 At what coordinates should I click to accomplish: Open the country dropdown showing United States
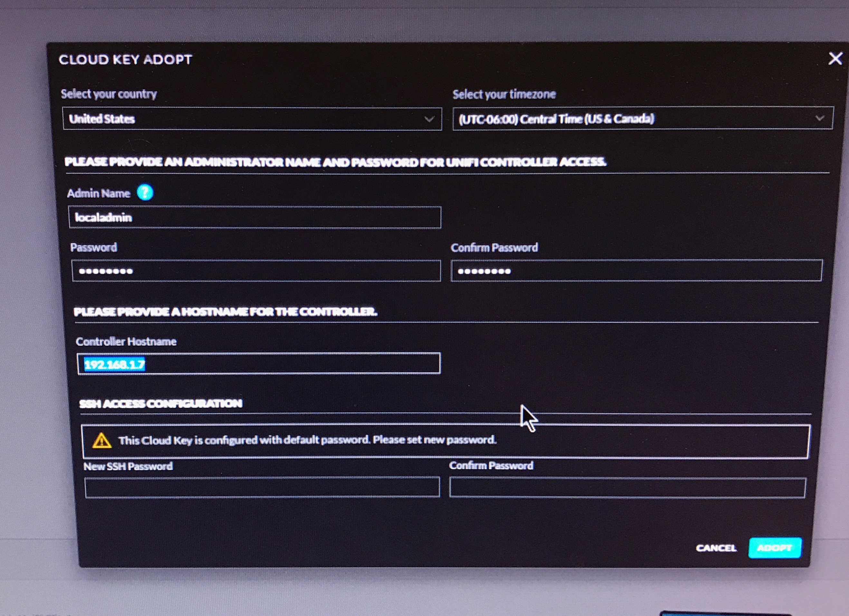252,119
